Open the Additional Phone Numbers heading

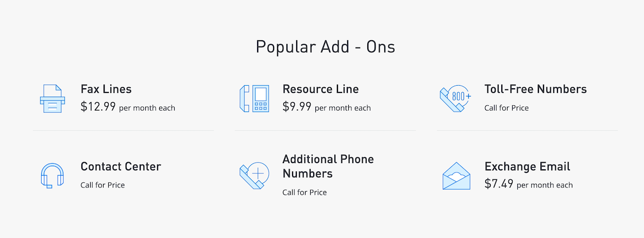pyautogui.click(x=328, y=166)
